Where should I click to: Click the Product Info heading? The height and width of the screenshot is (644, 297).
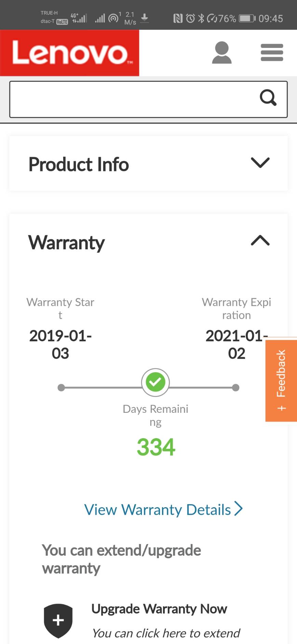[79, 165]
